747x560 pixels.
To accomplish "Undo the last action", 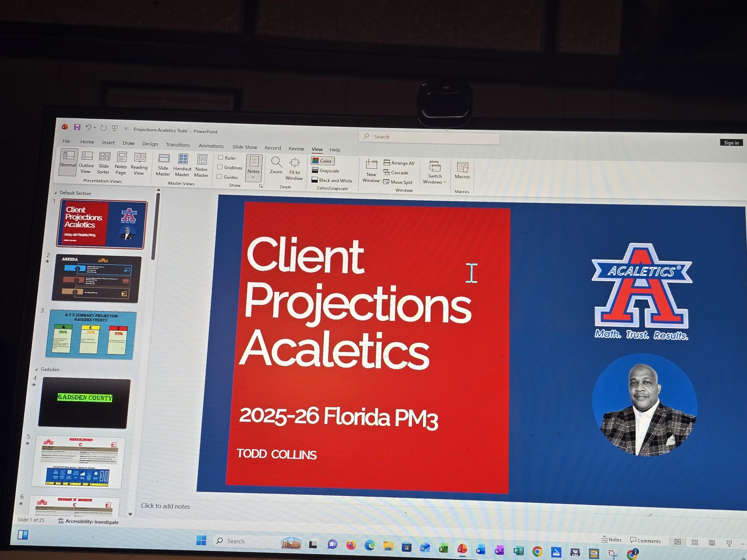I will (88, 127).
